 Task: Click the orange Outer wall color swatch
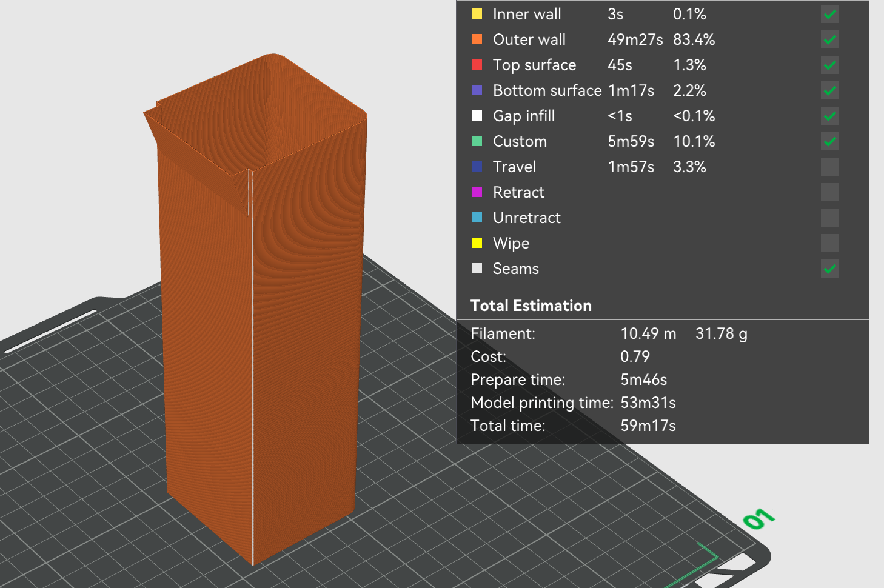tap(477, 39)
